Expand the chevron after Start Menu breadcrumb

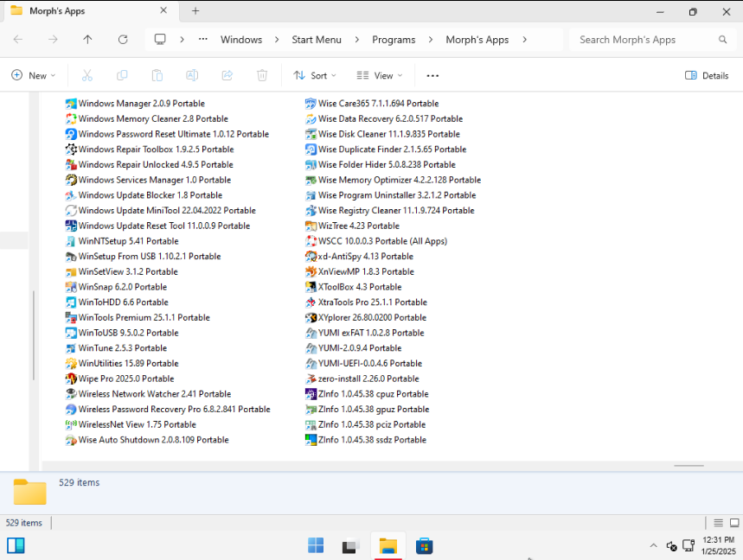point(357,40)
